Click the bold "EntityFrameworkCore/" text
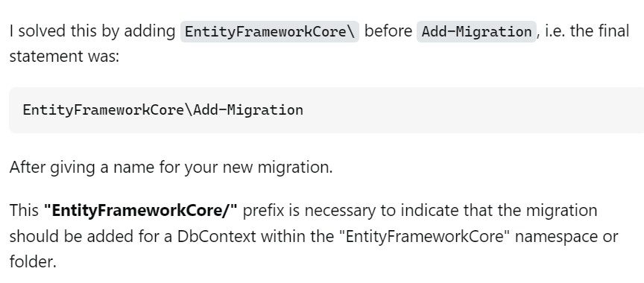The image size is (644, 283). [x=140, y=211]
